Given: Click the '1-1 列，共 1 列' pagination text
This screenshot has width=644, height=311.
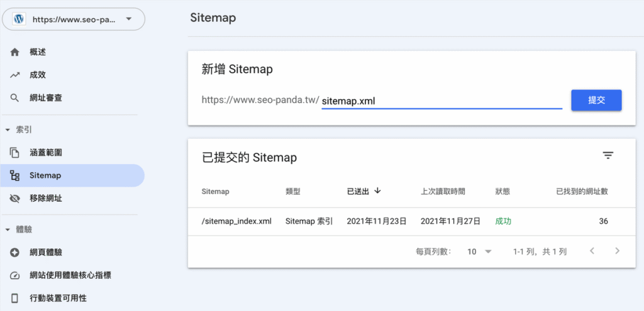Looking at the screenshot, I should pyautogui.click(x=540, y=252).
